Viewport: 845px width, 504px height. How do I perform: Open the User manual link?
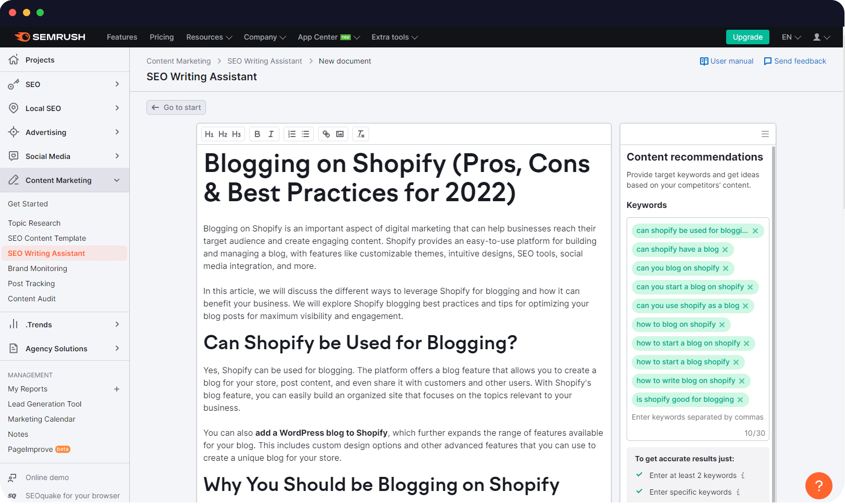pos(727,61)
